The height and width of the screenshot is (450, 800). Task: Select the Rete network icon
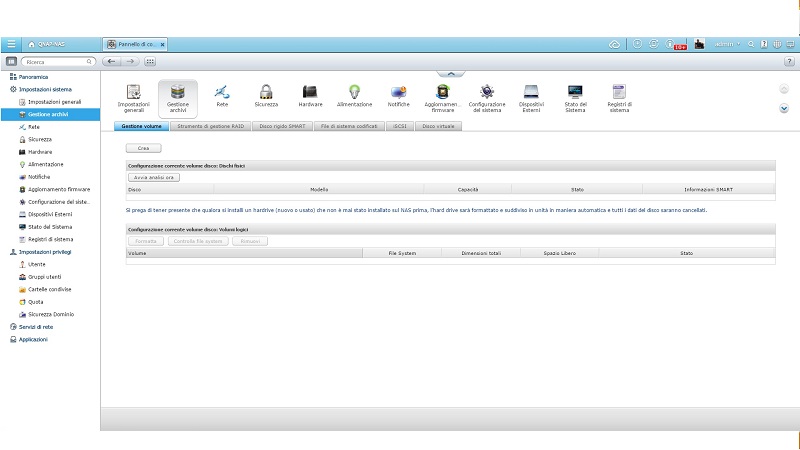222,93
